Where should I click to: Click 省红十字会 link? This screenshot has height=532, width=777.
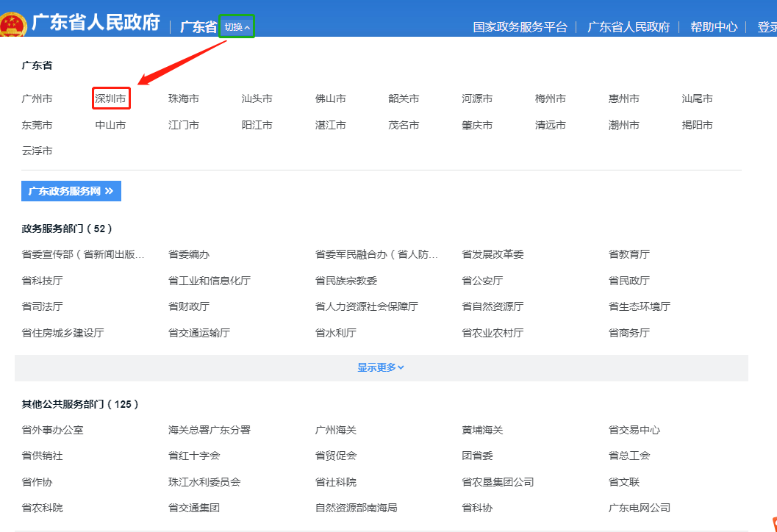click(x=194, y=456)
